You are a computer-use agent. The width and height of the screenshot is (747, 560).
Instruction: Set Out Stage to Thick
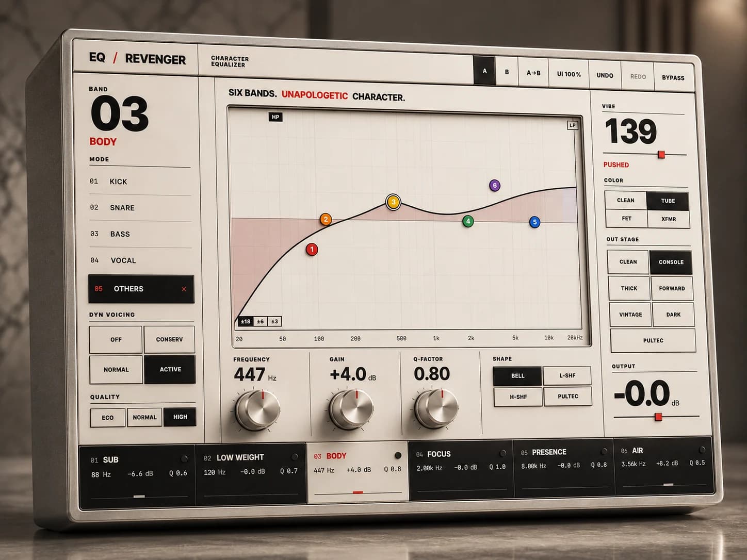click(629, 288)
